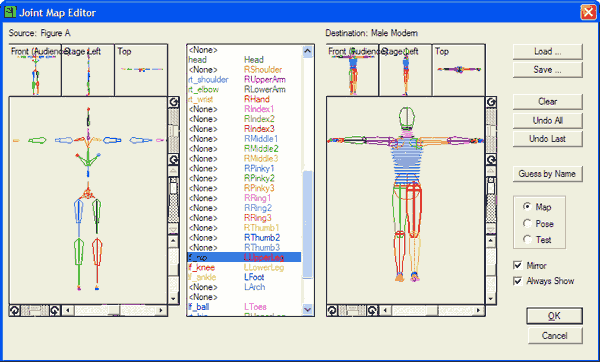Confirm the dialog with OK
This screenshot has width=600, height=362.
click(x=554, y=316)
